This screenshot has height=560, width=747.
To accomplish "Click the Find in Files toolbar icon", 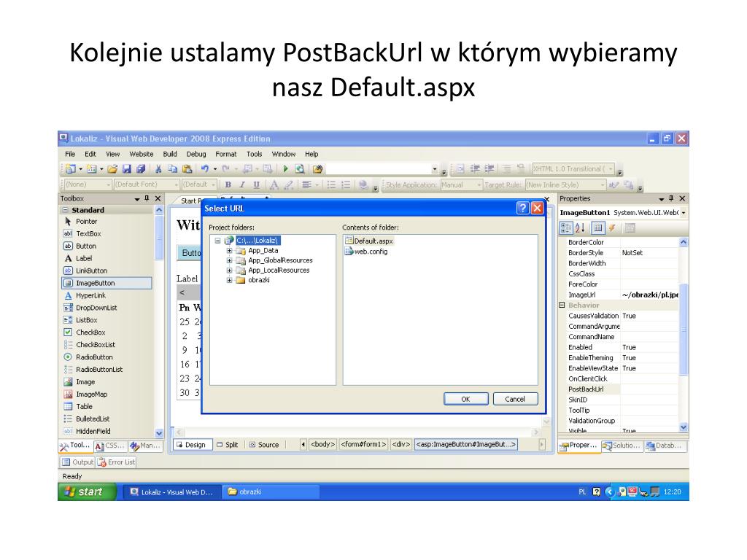I will (318, 168).
